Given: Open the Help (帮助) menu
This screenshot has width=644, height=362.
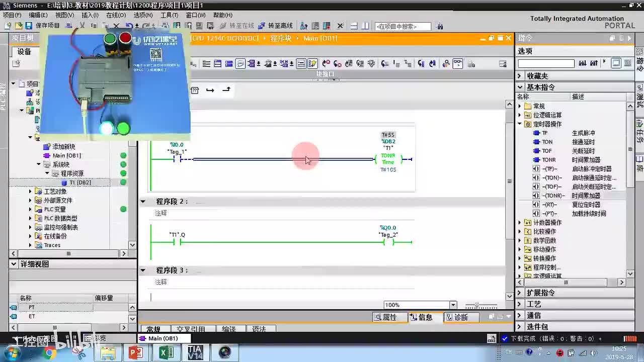Looking at the screenshot, I should [x=223, y=15].
